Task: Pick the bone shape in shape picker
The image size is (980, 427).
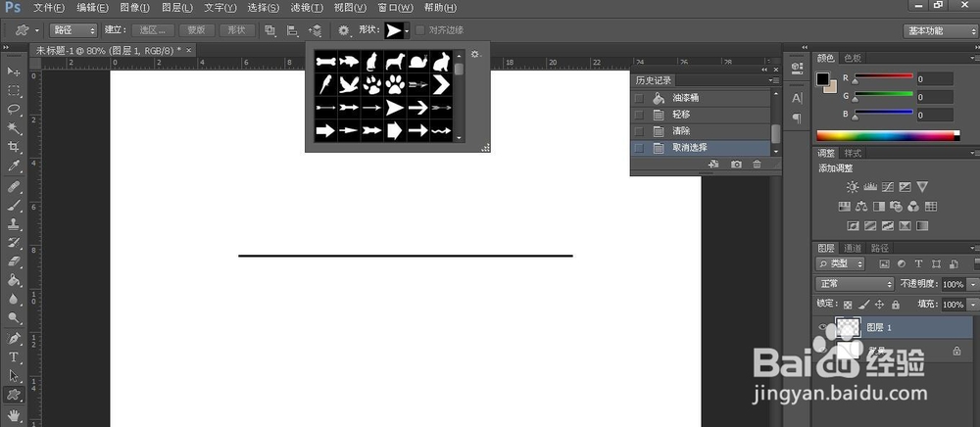Action: click(325, 61)
